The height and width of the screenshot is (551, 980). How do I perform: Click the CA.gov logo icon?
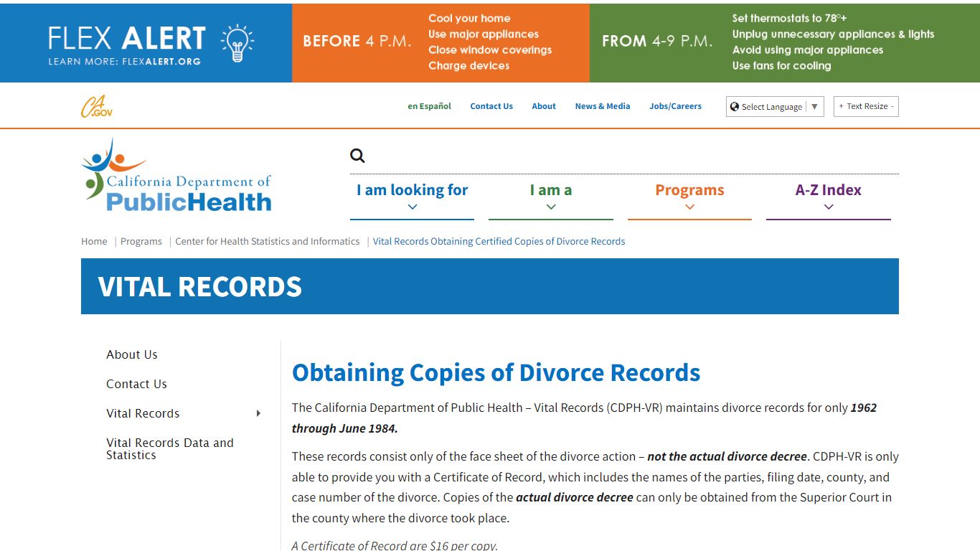click(x=97, y=106)
